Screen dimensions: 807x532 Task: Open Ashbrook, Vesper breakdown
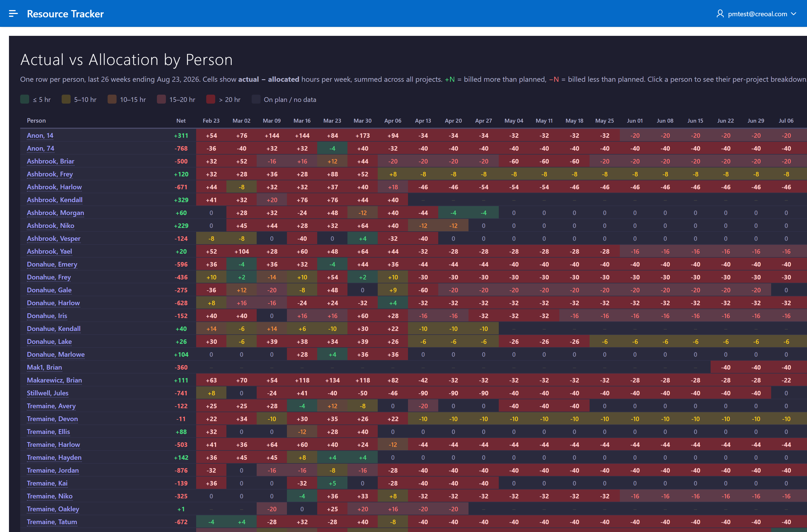(54, 239)
